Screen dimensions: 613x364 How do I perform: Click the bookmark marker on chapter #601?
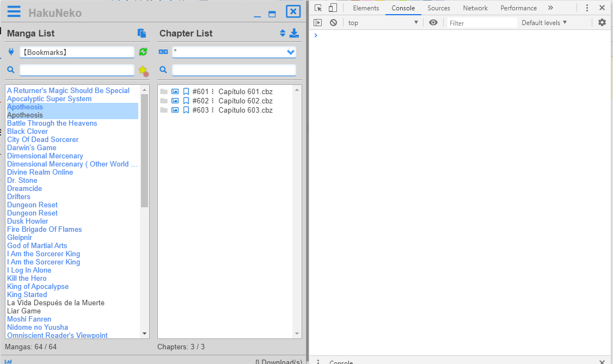[x=186, y=91]
